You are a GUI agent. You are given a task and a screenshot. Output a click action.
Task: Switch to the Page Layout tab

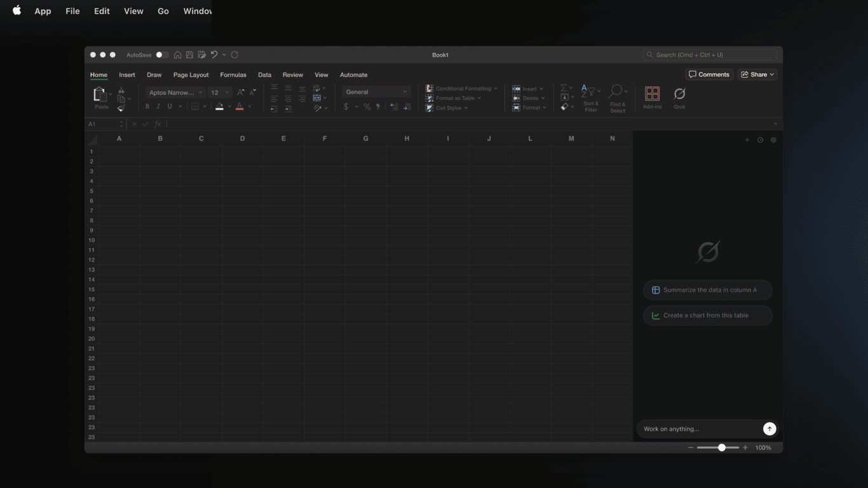coord(191,75)
